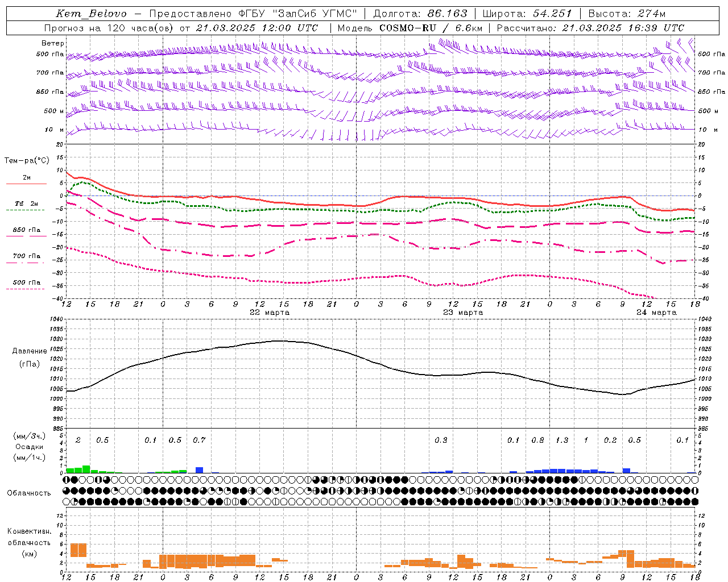Click the '22 марта' date label
The image size is (728, 582).
(x=270, y=313)
